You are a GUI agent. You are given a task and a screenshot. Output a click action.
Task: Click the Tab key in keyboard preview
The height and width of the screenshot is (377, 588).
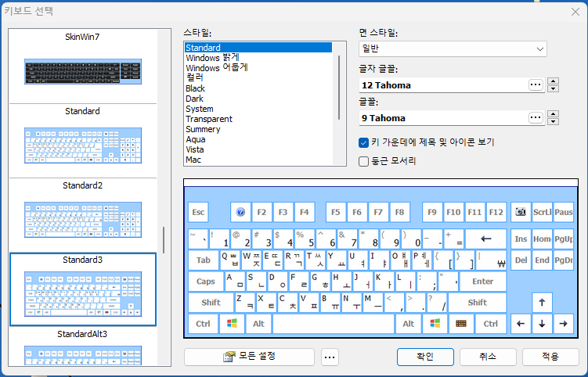(x=204, y=260)
